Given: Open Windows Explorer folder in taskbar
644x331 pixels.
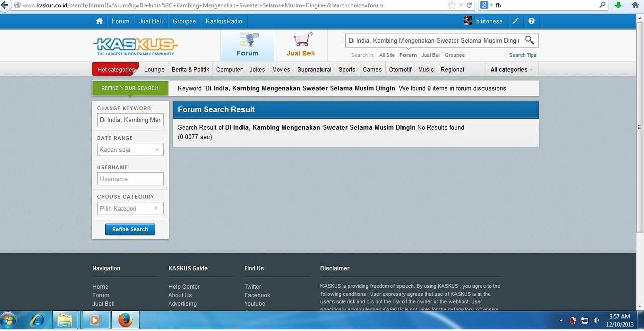Looking at the screenshot, I should [66, 320].
